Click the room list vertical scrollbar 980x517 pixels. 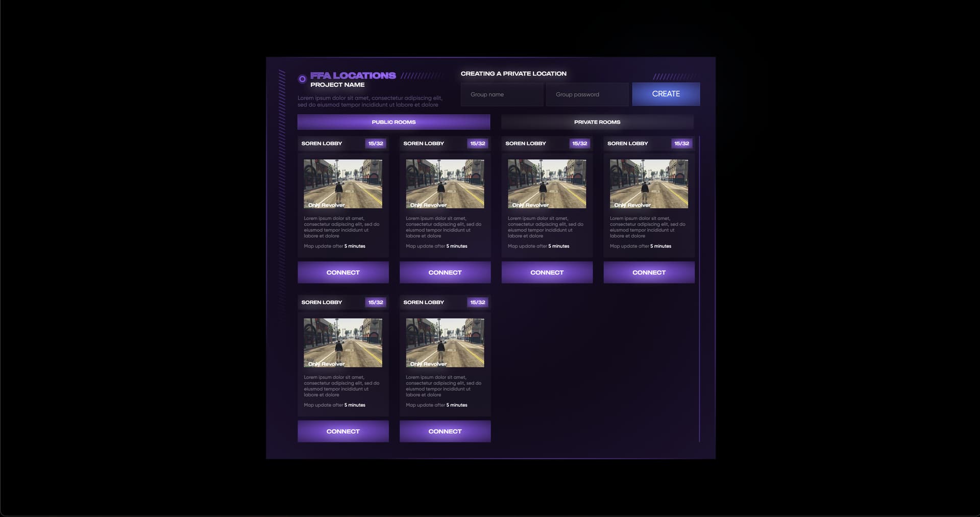pos(699,289)
